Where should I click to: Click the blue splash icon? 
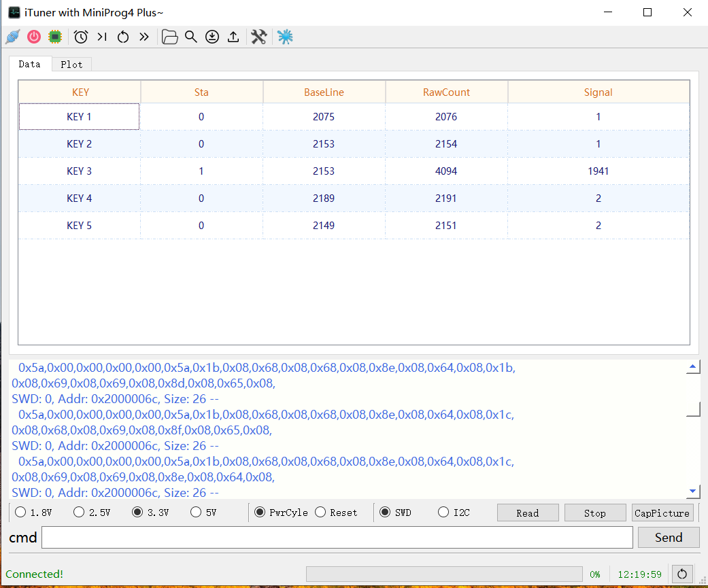[x=285, y=37]
